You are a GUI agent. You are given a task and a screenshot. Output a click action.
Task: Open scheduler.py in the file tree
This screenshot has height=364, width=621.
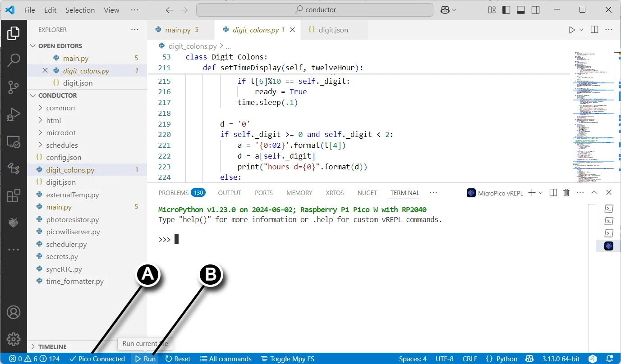click(x=66, y=244)
